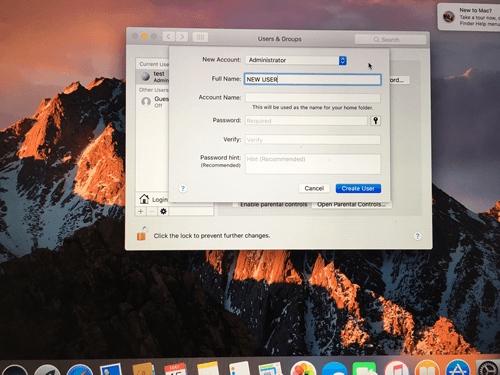Viewport: 500px width, 375px height.
Task: Open Login Options in sidebar
Action: click(x=153, y=199)
